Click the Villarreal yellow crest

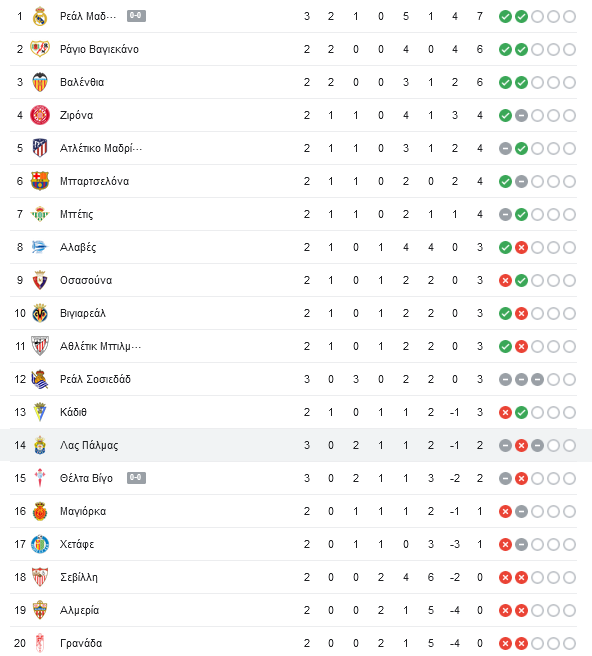pos(40,313)
